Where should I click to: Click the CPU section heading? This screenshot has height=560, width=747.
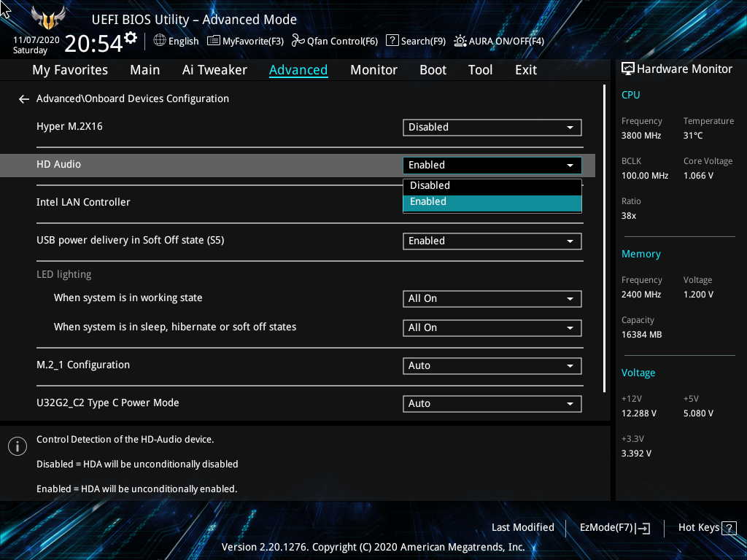(631, 95)
